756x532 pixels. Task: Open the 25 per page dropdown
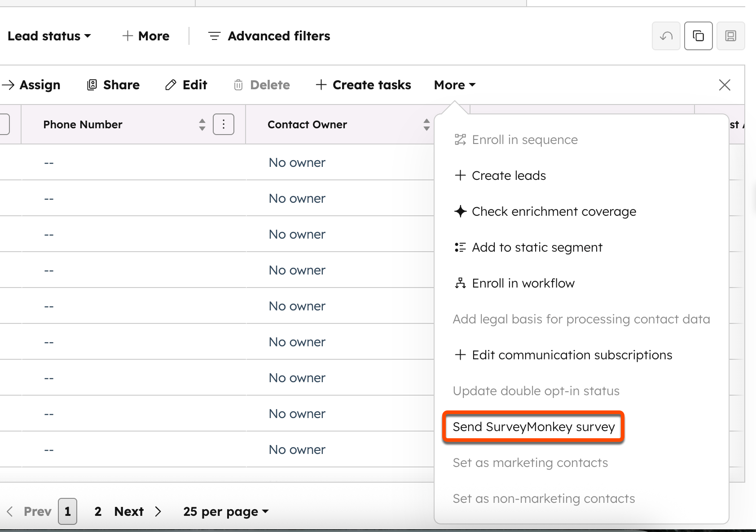(225, 511)
